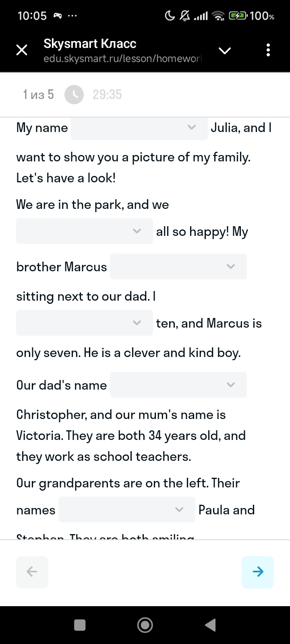The height and width of the screenshot is (644, 290).
Task: Tap the Android back triangle button
Action: [x=210, y=625]
